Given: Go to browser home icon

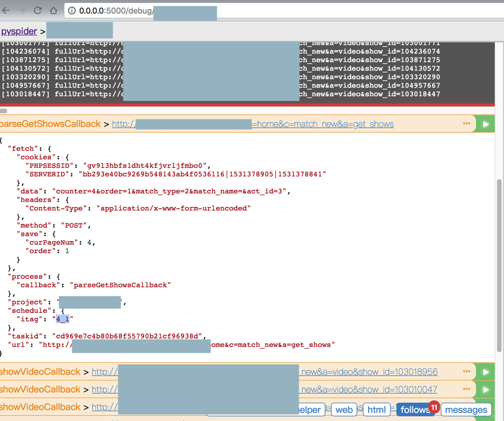Looking at the screenshot, I should click(53, 11).
